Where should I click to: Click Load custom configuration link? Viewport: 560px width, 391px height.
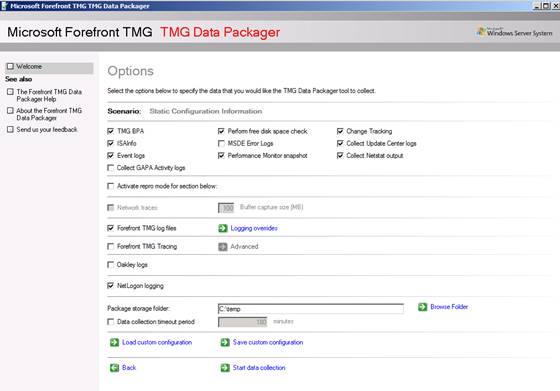coord(157,342)
